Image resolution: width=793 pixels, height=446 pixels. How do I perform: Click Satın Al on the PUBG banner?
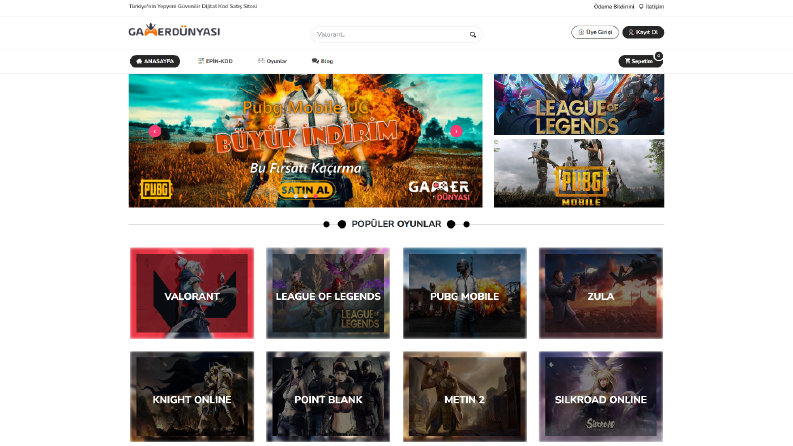[305, 190]
